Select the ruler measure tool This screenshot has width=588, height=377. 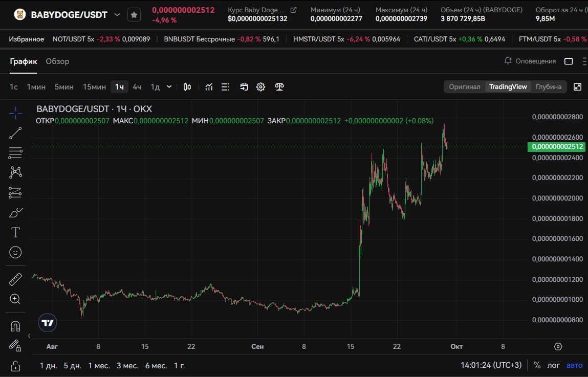coord(15,279)
